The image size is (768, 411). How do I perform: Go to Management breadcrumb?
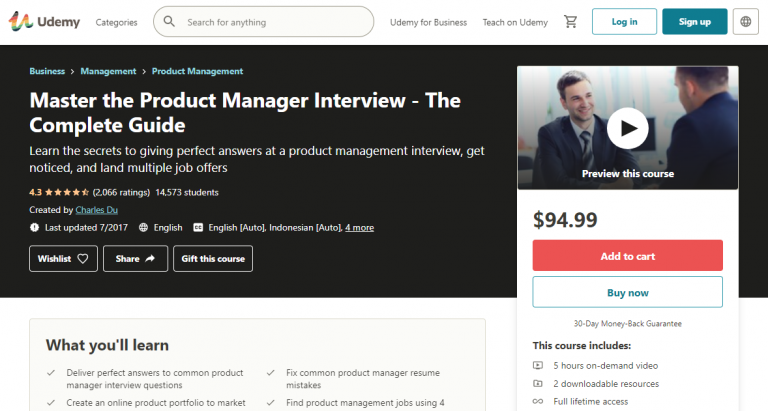click(x=108, y=72)
